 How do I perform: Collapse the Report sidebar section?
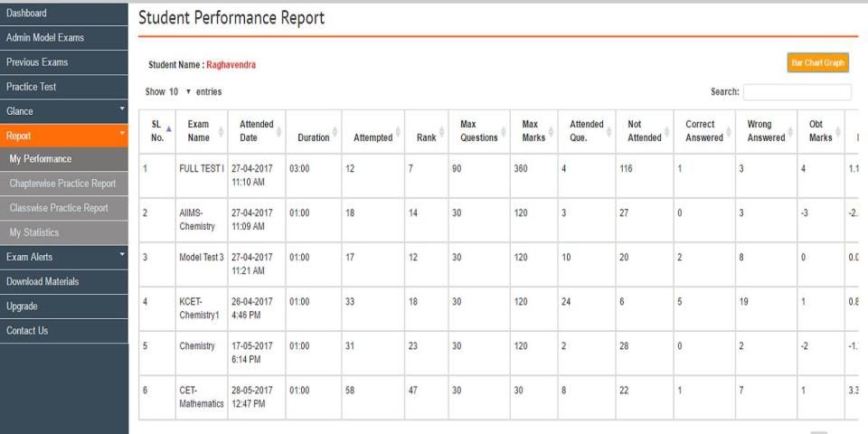point(65,136)
